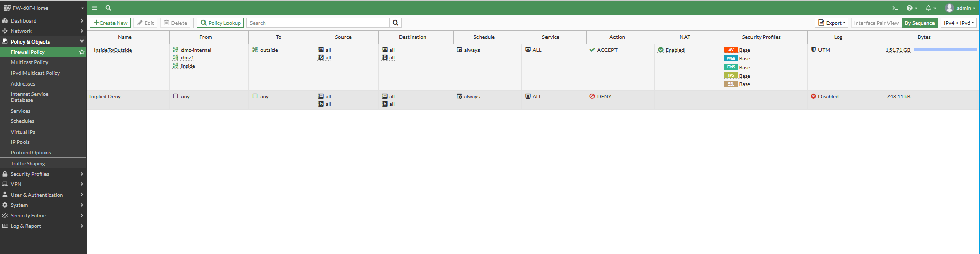The height and width of the screenshot is (254, 980).
Task: Click the AV security profile badge
Action: click(731, 50)
